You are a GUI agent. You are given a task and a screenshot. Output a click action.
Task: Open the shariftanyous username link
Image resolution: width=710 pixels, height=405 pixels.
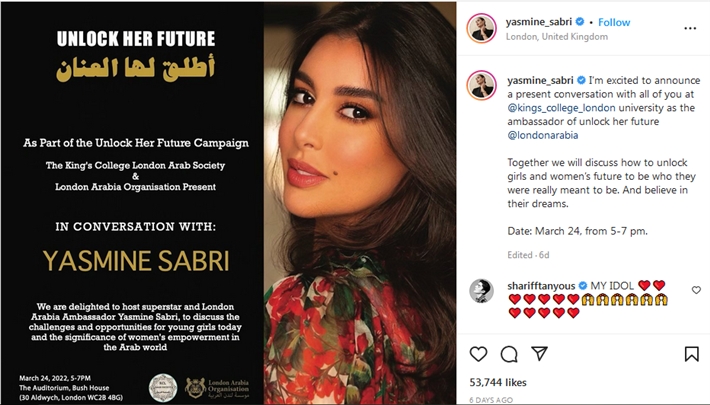pyautogui.click(x=541, y=285)
